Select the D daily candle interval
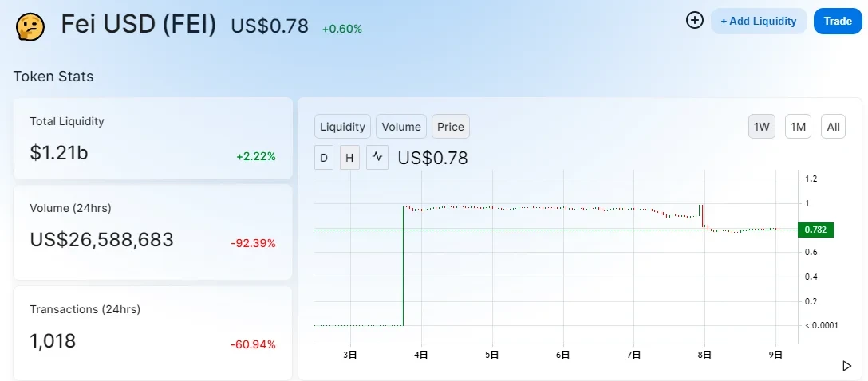 tap(324, 158)
